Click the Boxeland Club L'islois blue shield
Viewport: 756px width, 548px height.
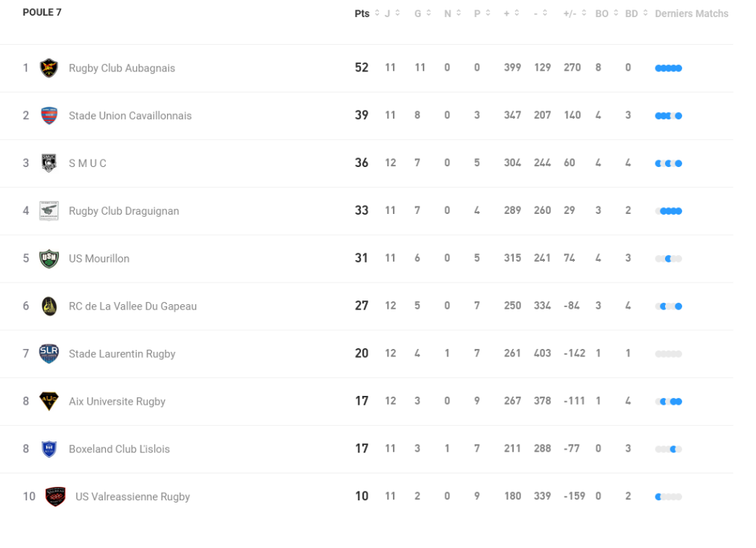49,449
